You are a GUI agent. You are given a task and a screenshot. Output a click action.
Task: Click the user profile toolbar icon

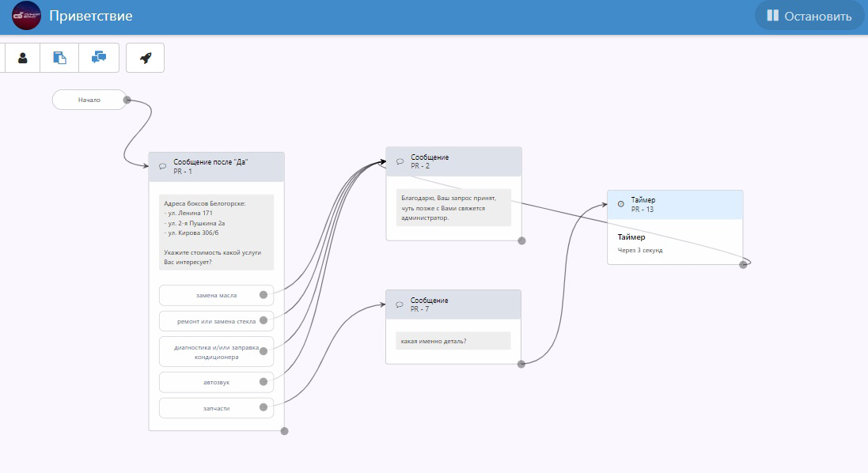click(23, 58)
